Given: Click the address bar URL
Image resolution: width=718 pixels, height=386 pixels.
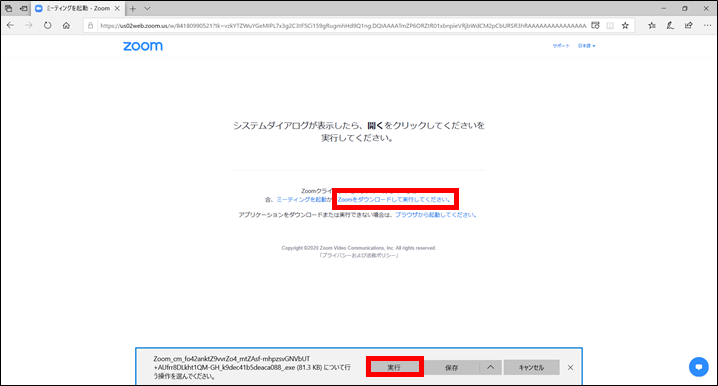Looking at the screenshot, I should point(343,26).
